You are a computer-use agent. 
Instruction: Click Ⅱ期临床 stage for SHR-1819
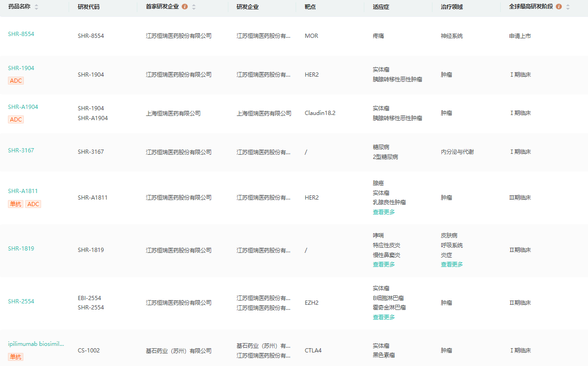520,250
